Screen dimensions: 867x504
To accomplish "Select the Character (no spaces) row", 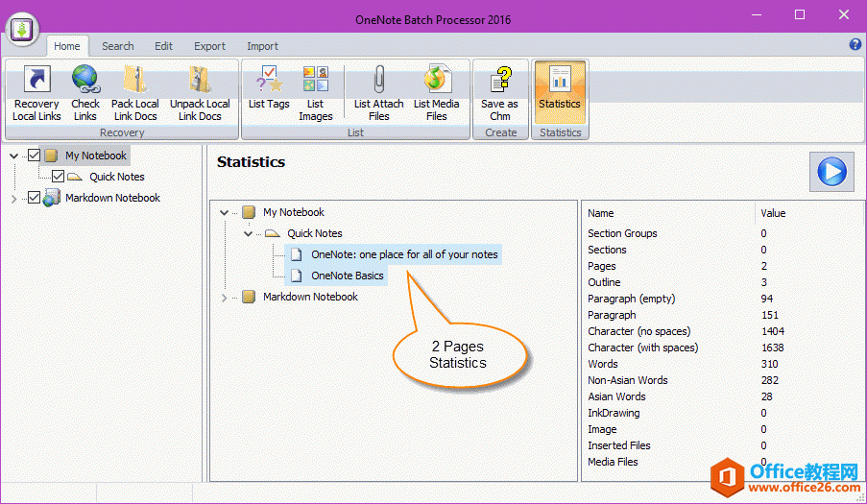I will tap(722, 331).
